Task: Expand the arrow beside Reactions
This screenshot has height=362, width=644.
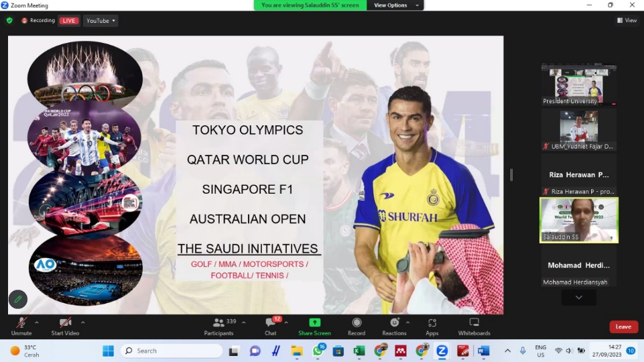Action: tap(407, 322)
